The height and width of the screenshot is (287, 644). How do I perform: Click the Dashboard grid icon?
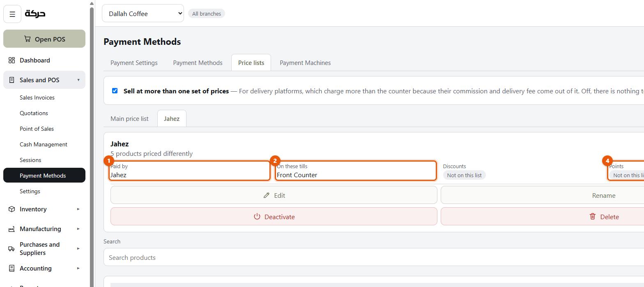tap(11, 60)
